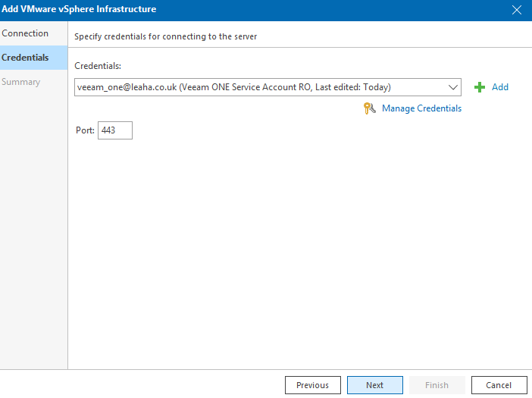
Task: Click the 'Credentials:' field label
Action: pyautogui.click(x=98, y=66)
